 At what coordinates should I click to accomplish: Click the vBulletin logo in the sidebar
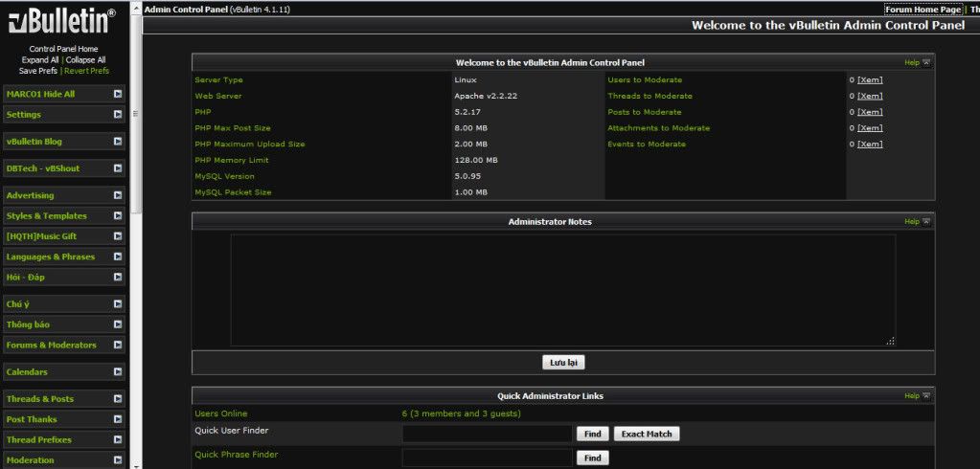point(62,21)
